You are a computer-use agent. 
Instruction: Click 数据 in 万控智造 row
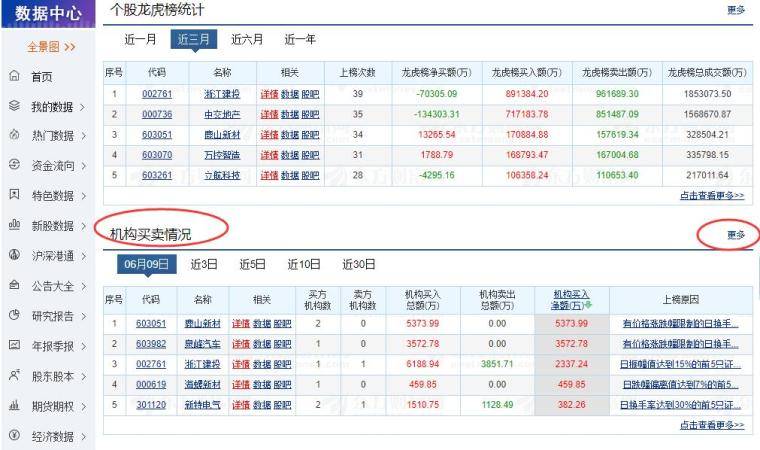pyautogui.click(x=290, y=155)
